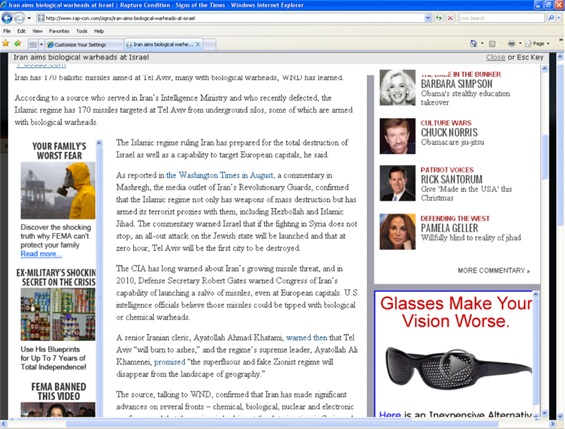This screenshot has width=565, height=429.
Task: Follow the Washington Times in August link
Action: [x=219, y=175]
